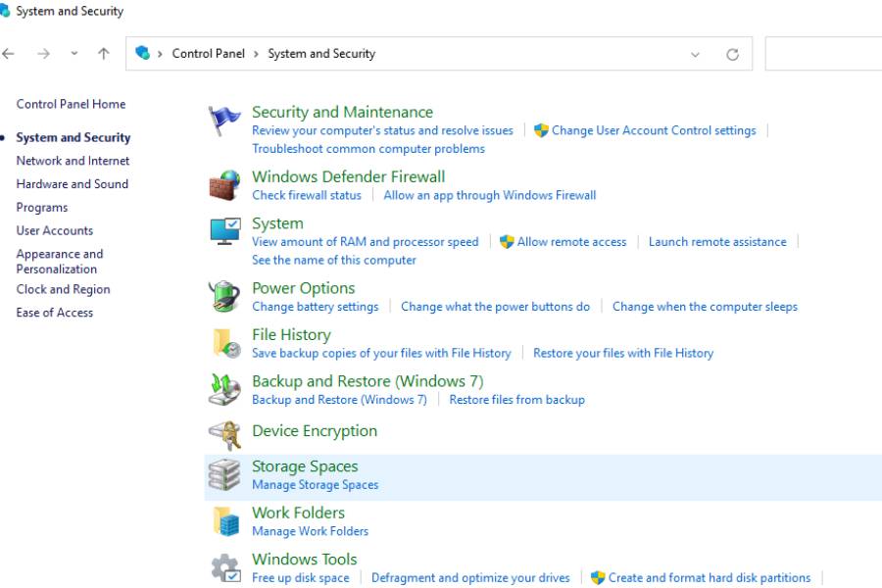The image size is (882, 588).
Task: Open the Device Encryption heading
Action: (x=315, y=431)
